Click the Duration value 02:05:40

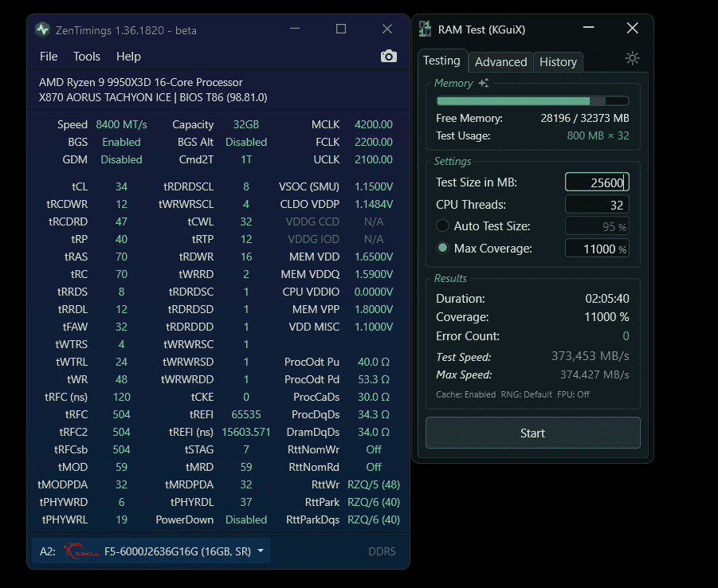pyautogui.click(x=606, y=299)
